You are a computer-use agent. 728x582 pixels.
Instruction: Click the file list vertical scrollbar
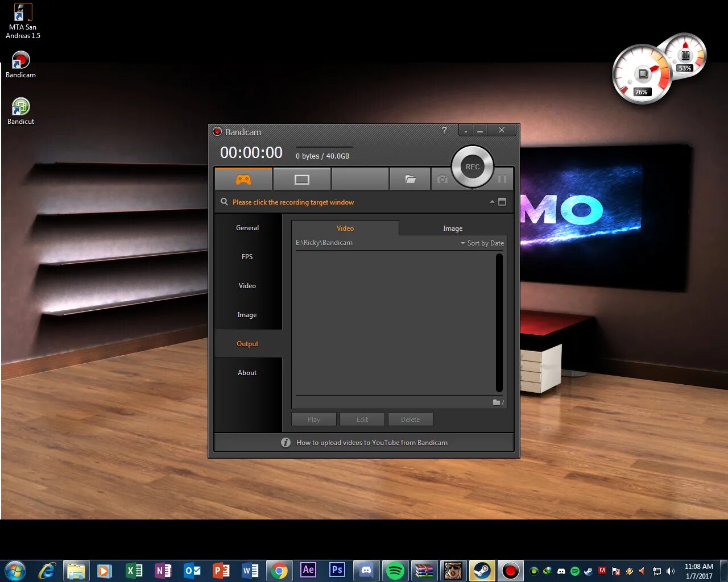tap(499, 323)
